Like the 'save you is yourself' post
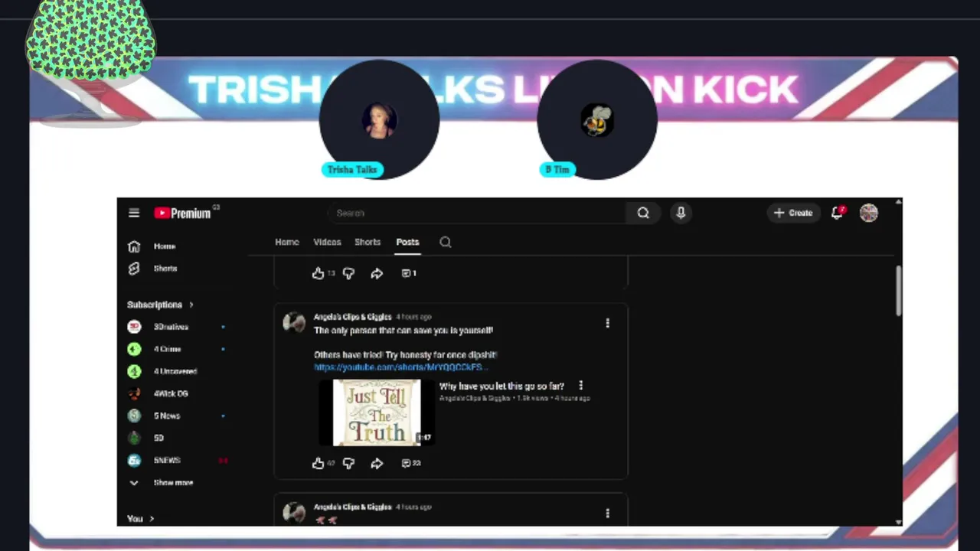The height and width of the screenshot is (551, 980). pos(318,463)
